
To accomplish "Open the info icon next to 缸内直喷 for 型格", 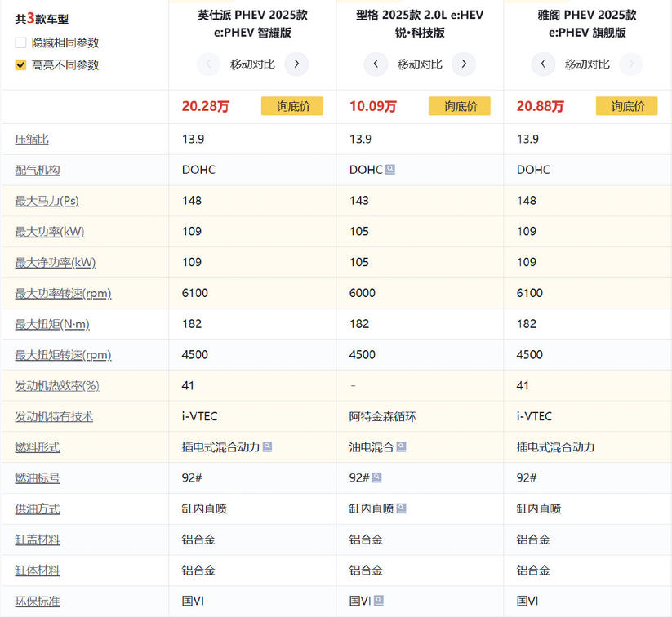I will [401, 508].
